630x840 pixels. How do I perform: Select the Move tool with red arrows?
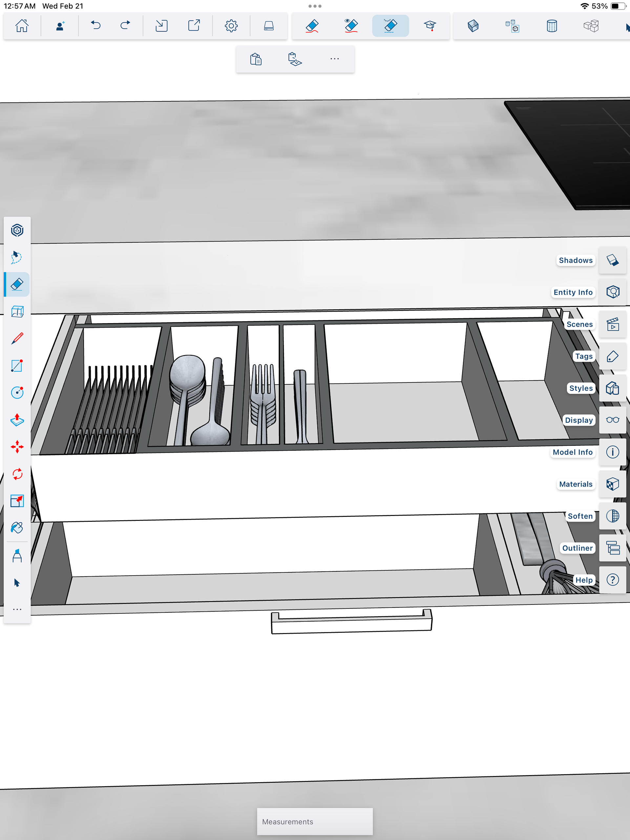tap(17, 447)
